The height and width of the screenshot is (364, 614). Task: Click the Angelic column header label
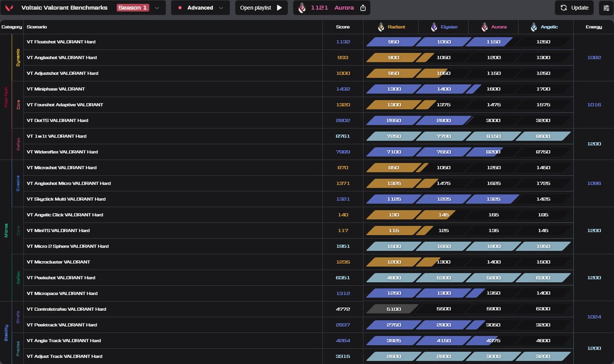(549, 27)
